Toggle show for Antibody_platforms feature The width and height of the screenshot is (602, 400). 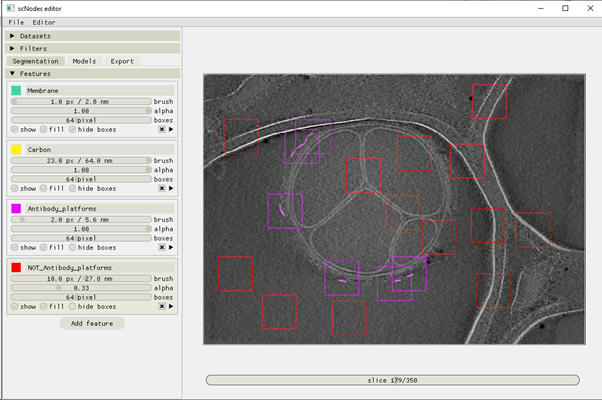tap(15, 248)
